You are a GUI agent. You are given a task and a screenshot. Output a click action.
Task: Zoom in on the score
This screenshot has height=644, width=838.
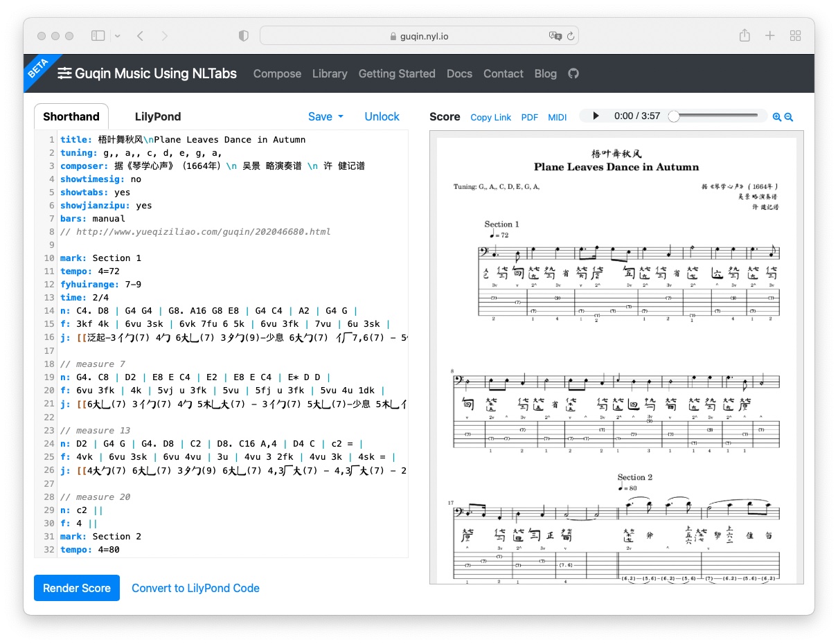click(x=776, y=117)
